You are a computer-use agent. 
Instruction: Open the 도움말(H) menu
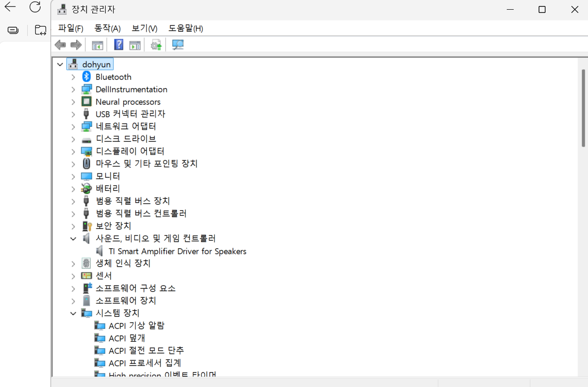click(186, 28)
